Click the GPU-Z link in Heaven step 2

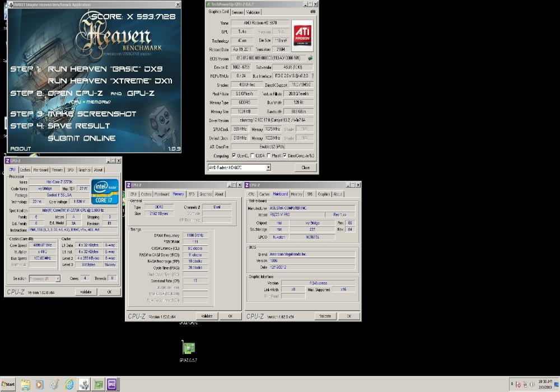pyautogui.click(x=141, y=93)
